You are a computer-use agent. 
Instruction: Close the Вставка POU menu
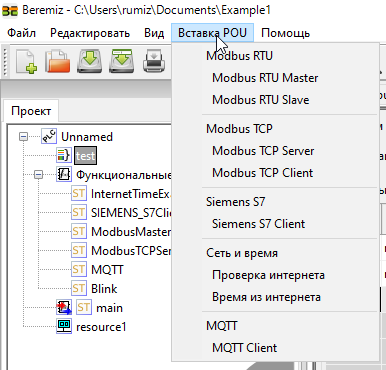coord(213,33)
